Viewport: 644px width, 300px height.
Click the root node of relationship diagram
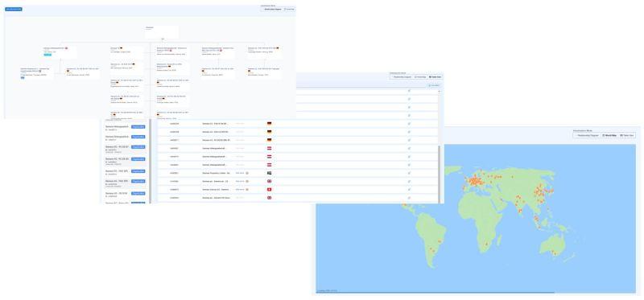coord(162,32)
